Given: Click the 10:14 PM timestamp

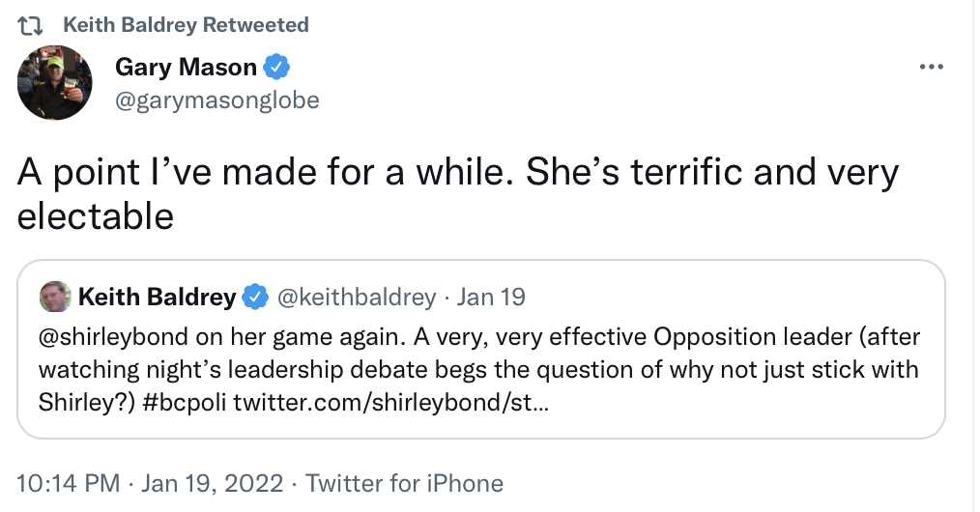Looking at the screenshot, I should click(x=68, y=483).
